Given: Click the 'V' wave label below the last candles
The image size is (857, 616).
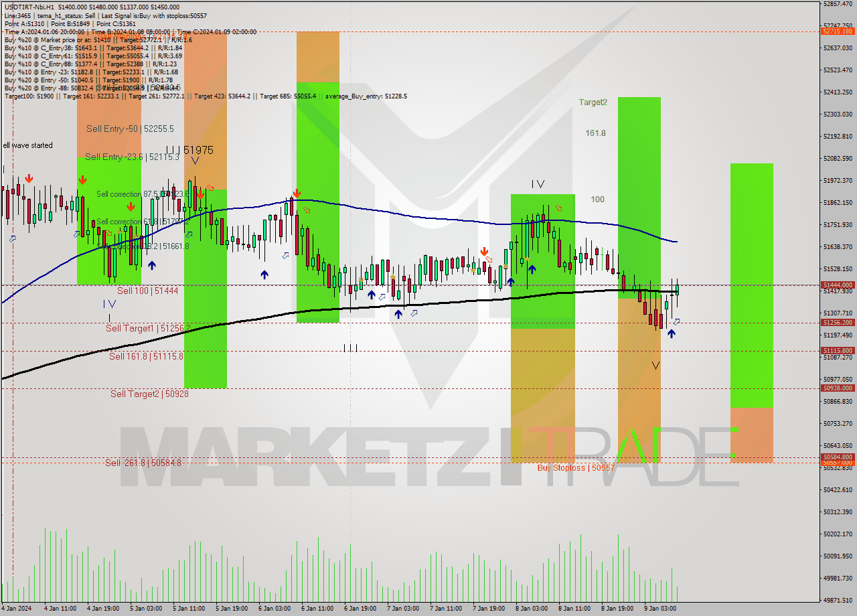Looking at the screenshot, I should 656,365.
